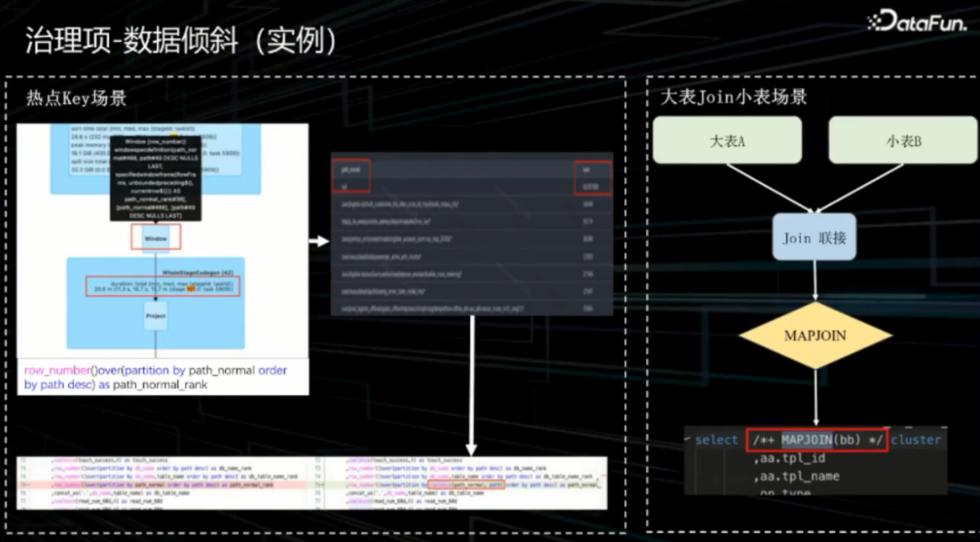The height and width of the screenshot is (542, 980).
Task: Click the 小表B box
Action: [903, 140]
